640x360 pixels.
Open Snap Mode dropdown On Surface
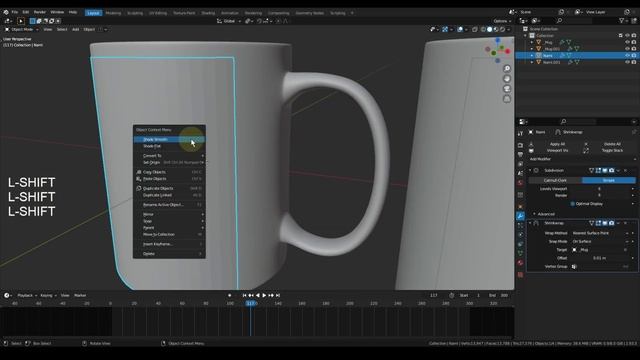[600, 242]
